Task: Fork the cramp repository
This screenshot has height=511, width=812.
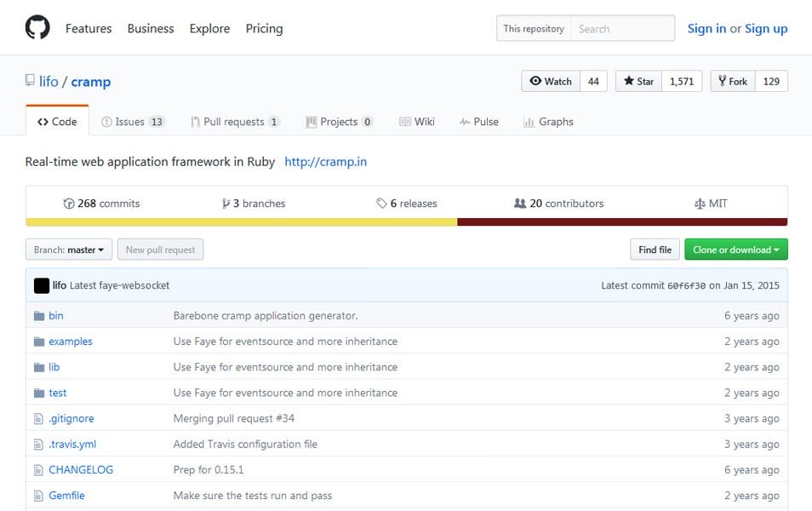Action: tap(733, 81)
